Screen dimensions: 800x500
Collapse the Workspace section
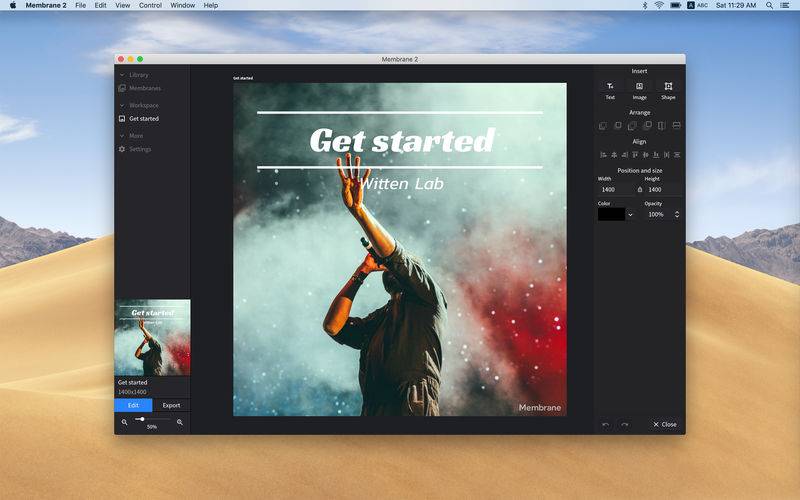point(122,105)
